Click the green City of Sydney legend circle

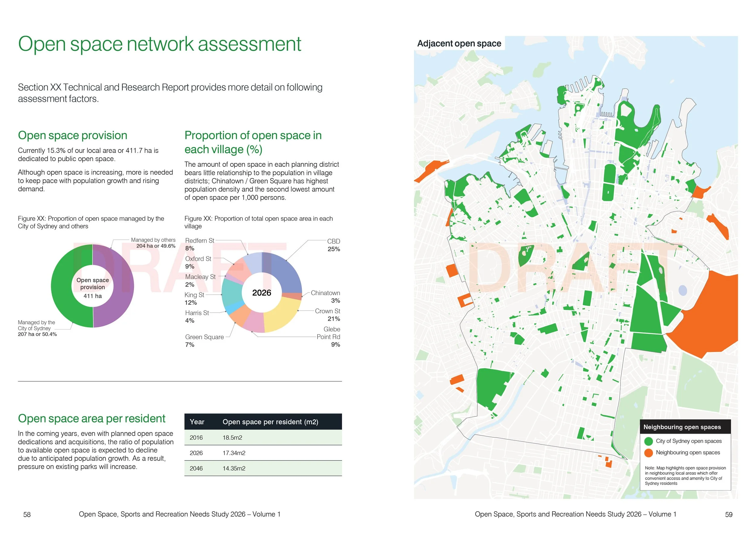648,441
